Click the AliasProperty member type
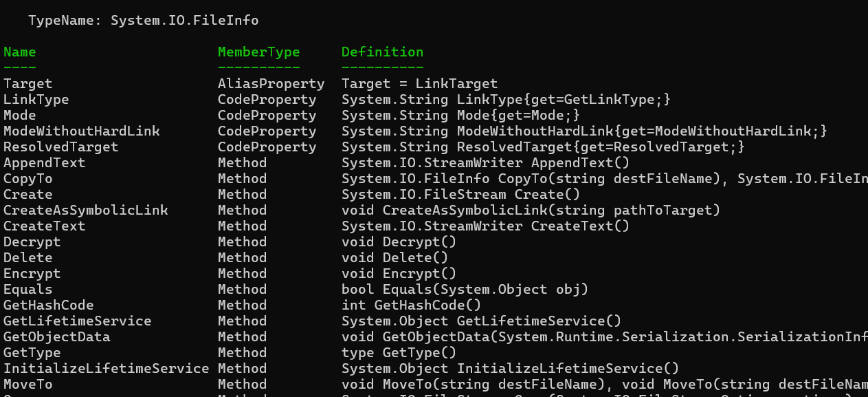The width and height of the screenshot is (868, 397). tap(271, 84)
